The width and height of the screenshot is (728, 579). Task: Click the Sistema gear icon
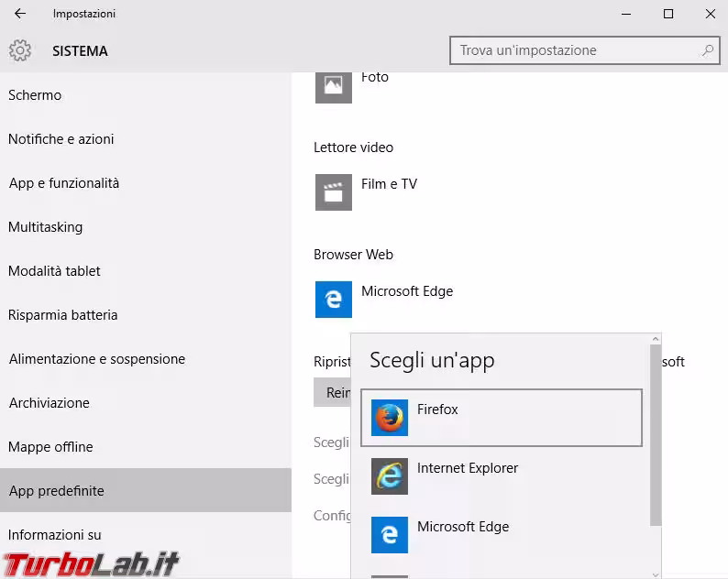click(20, 50)
